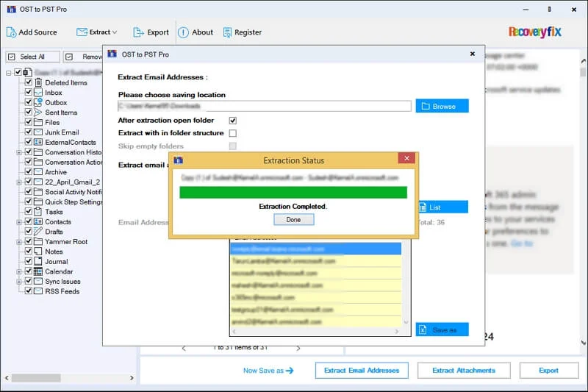
Task: Click Extract Attachments button
Action: 464,370
